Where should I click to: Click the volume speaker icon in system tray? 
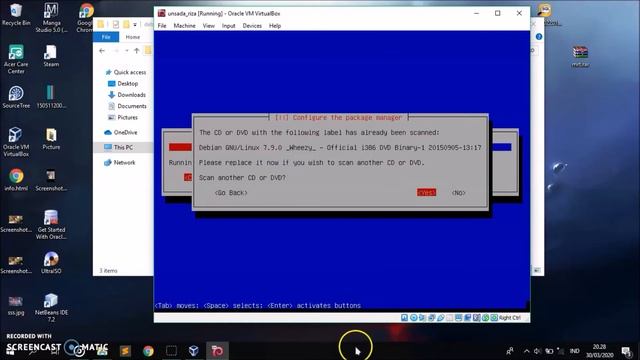(537, 351)
